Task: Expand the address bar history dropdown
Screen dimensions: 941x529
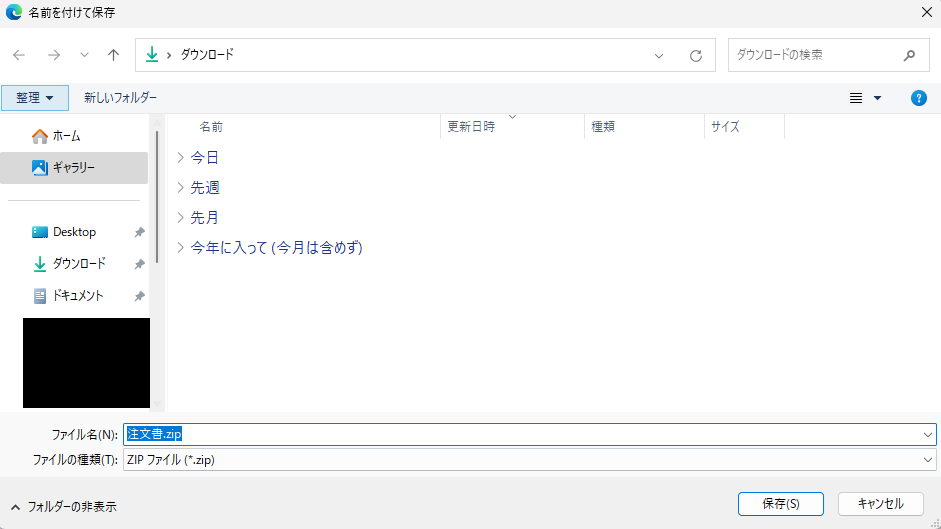Action: pos(659,56)
